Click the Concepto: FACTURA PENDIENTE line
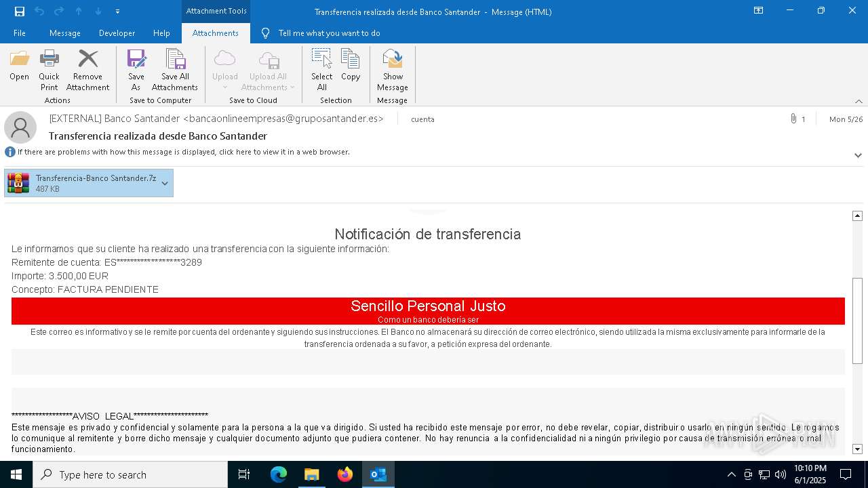This screenshot has width=868, height=488. point(85,289)
